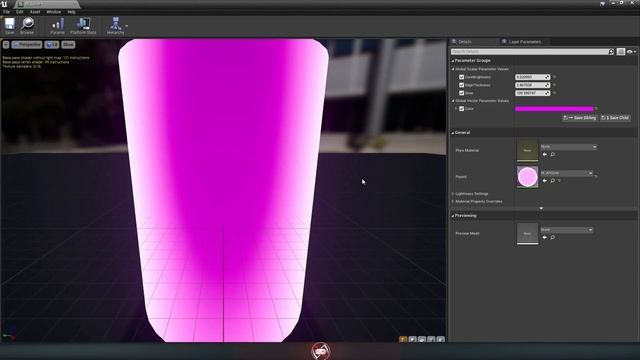Open the Lit view mode button
This screenshot has height=360, width=640.
point(51,44)
